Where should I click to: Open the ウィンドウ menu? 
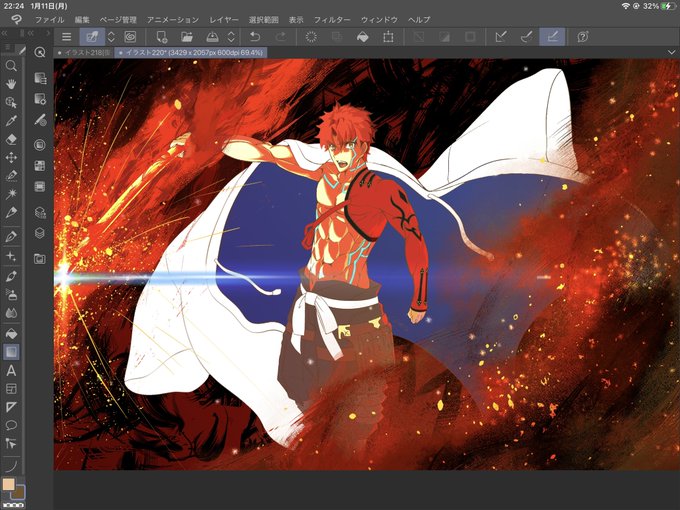379,20
